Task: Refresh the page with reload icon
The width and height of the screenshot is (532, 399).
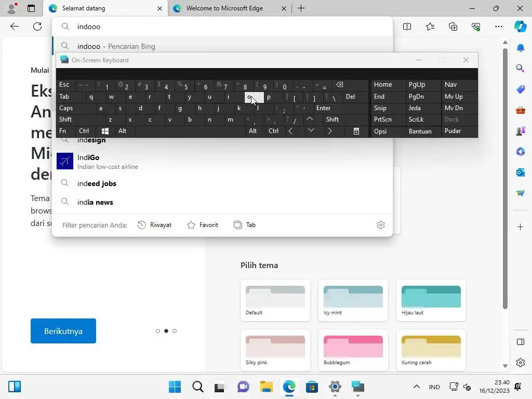Action: [37, 26]
